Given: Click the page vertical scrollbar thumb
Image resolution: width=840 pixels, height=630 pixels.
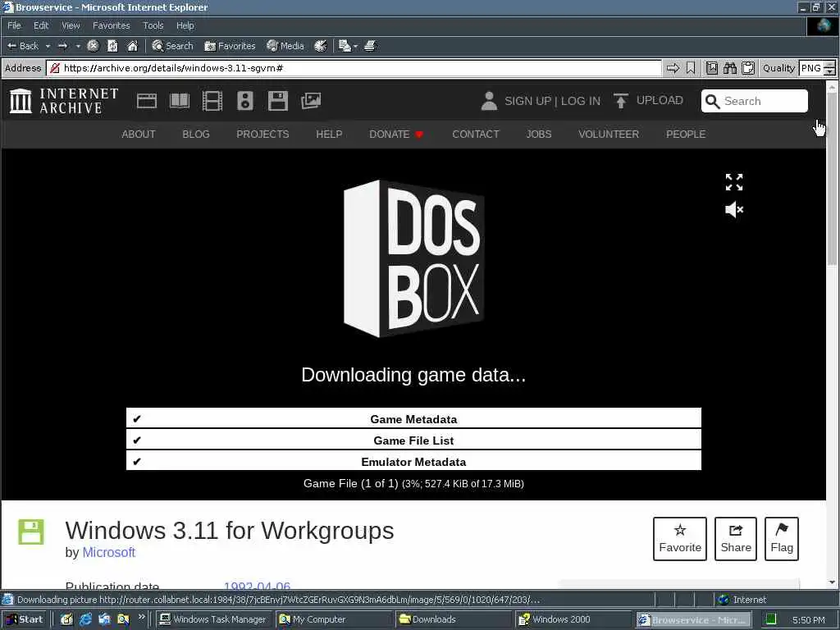Looking at the screenshot, I should (x=832, y=180).
